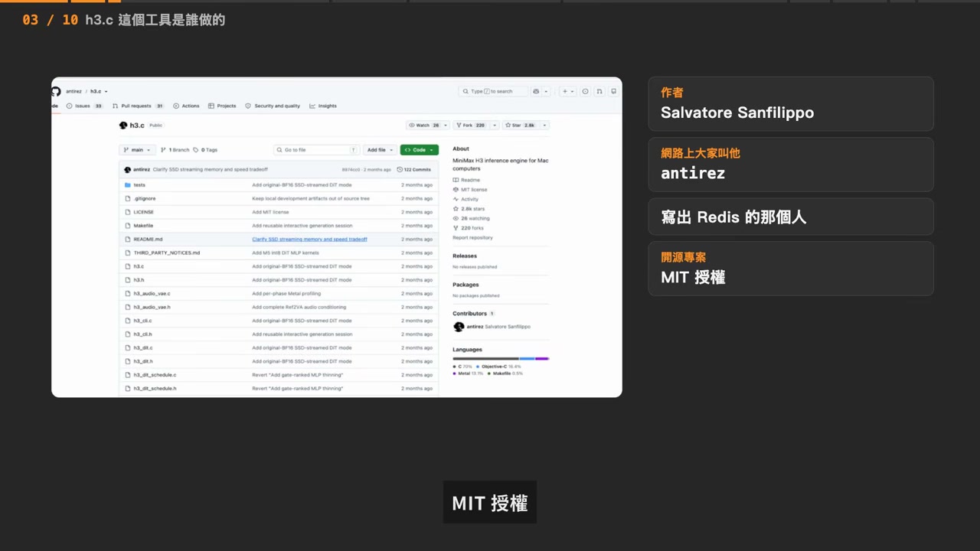Open the Report repository link
Screen dimensions: 980x551
click(x=472, y=237)
